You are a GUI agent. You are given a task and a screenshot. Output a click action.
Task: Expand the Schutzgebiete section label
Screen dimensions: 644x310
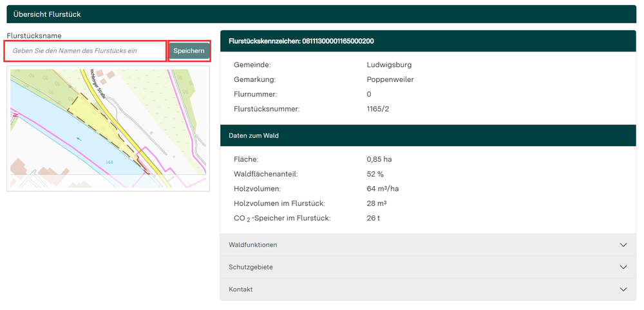pyautogui.click(x=251, y=267)
